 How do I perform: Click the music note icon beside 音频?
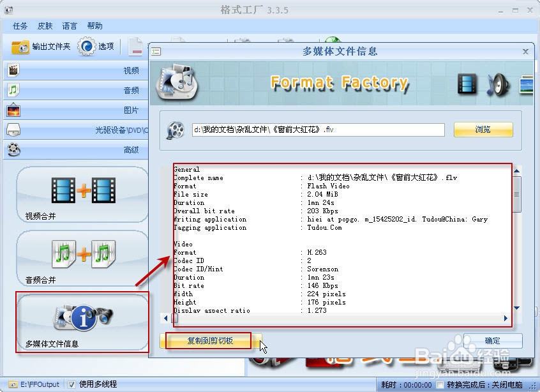[x=13, y=90]
